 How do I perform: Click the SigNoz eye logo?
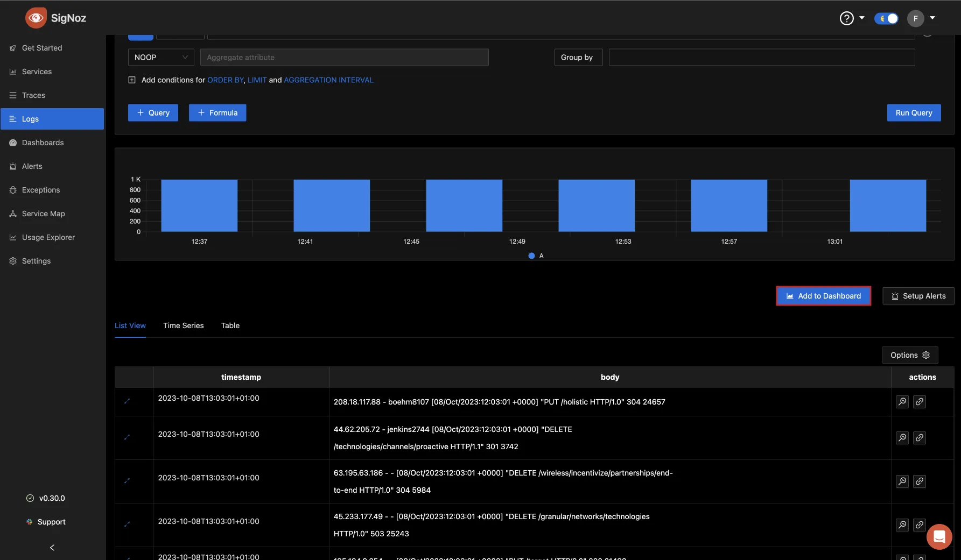(x=36, y=18)
